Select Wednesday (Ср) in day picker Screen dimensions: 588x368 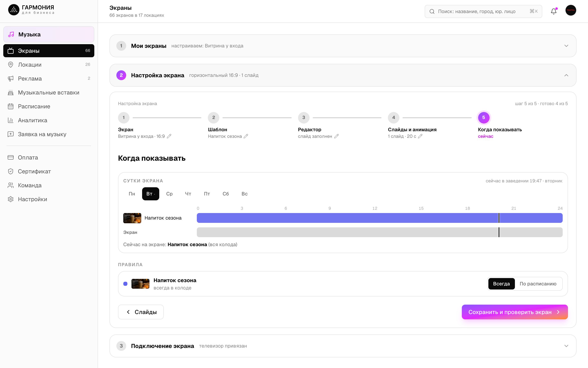point(169,194)
